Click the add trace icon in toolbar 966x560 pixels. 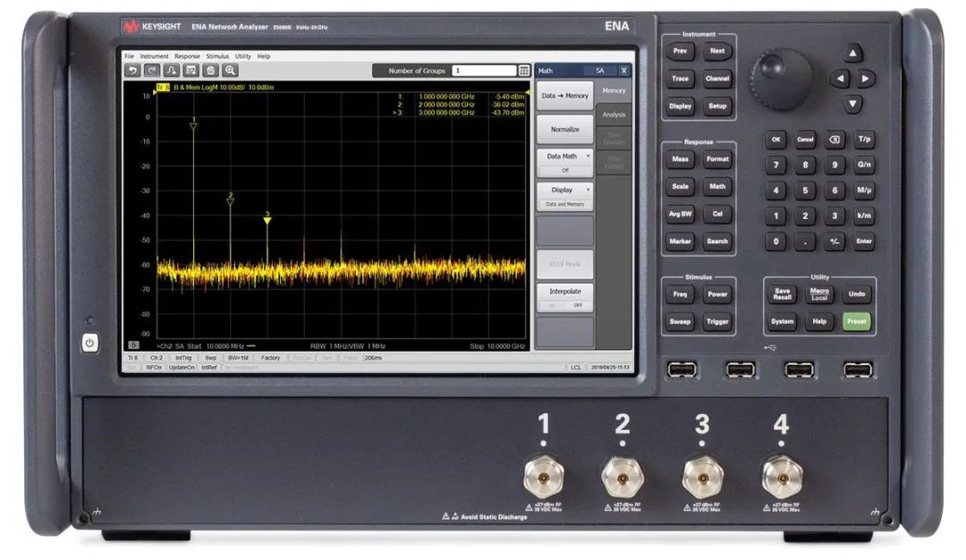pos(172,71)
